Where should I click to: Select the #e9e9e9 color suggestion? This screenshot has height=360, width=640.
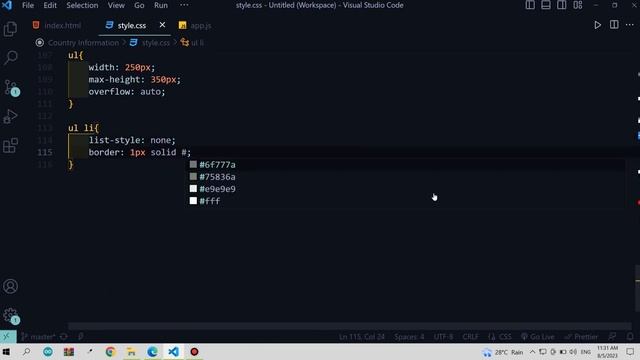click(x=406, y=189)
